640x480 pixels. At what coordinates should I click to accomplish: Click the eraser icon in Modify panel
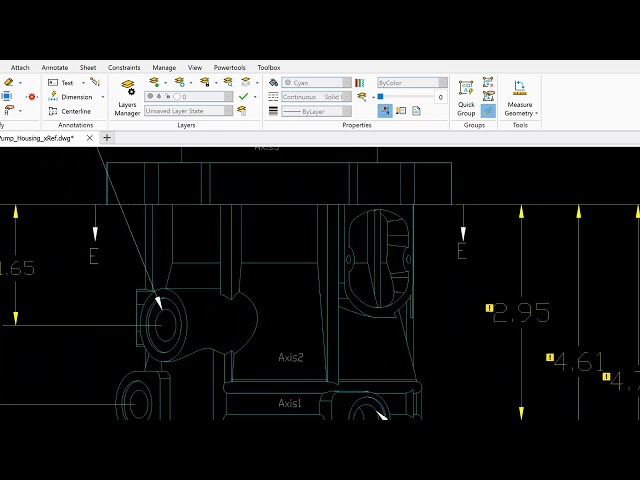click(x=8, y=82)
